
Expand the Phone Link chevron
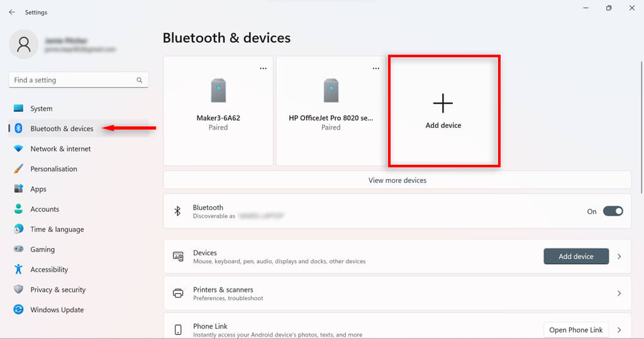pos(619,330)
